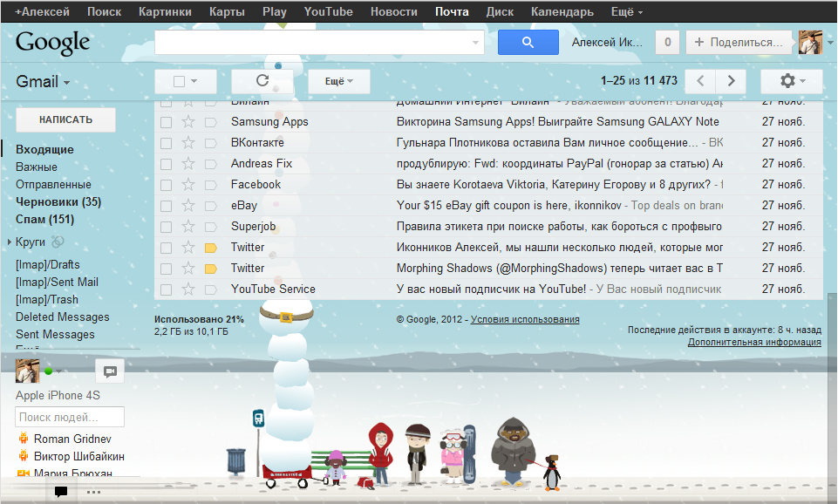The height and width of the screenshot is (504, 838).
Task: Star the Facebook message
Action: [188, 185]
